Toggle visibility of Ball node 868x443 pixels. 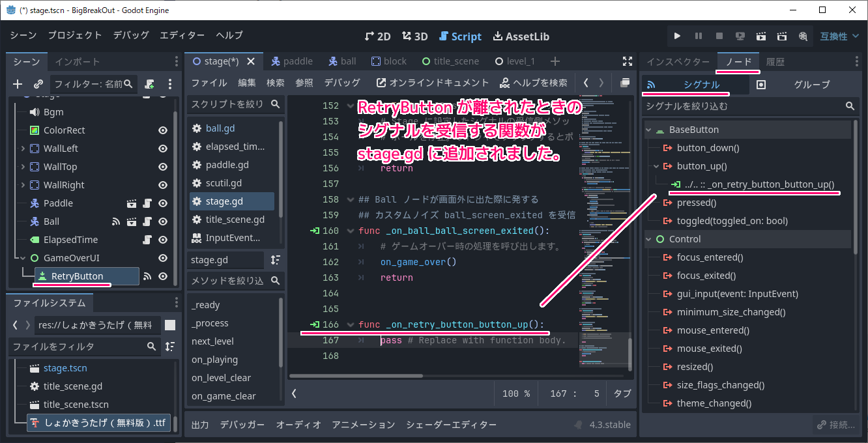pos(163,221)
